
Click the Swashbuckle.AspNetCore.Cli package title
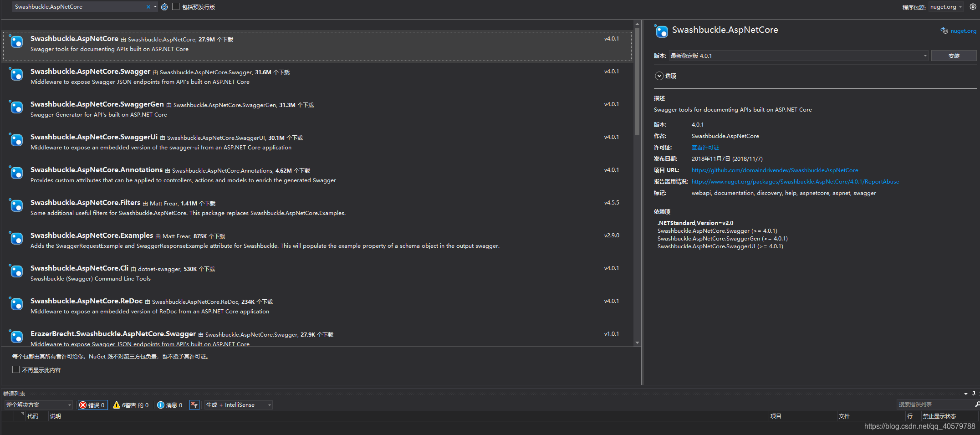79,268
